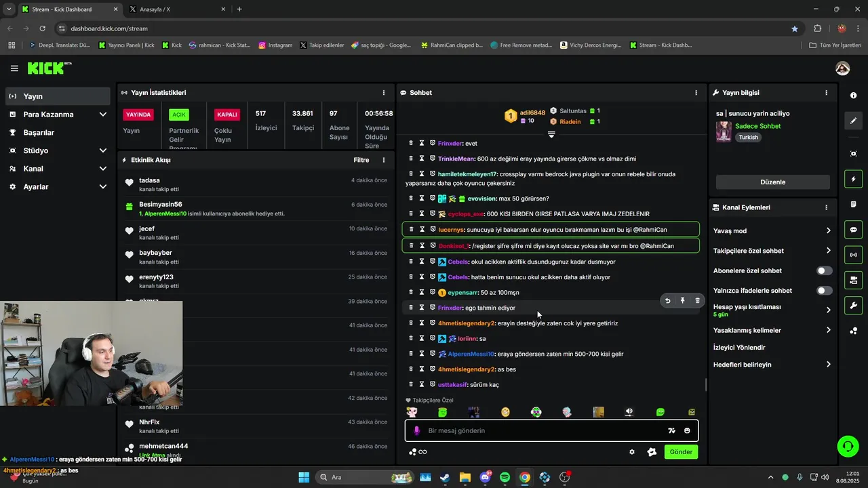Open Takipçilere özel sohbet settings arrow

pos(828,251)
